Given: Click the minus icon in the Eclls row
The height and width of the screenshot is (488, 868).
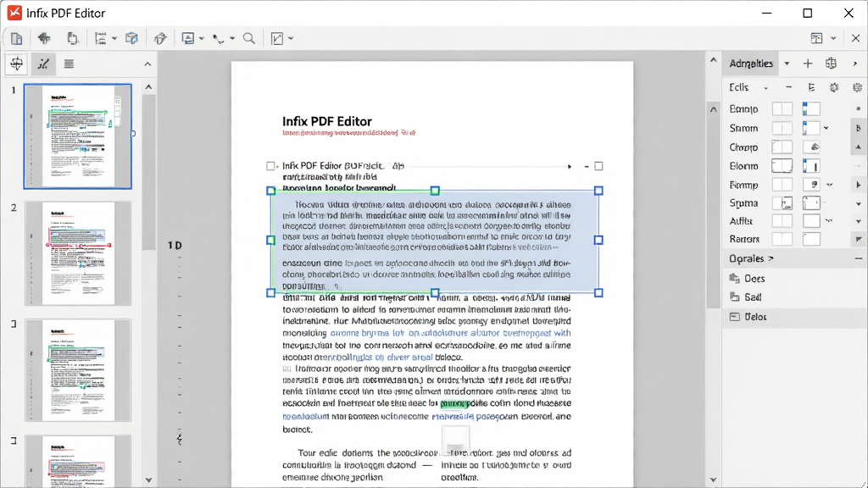Looking at the screenshot, I should [788, 87].
